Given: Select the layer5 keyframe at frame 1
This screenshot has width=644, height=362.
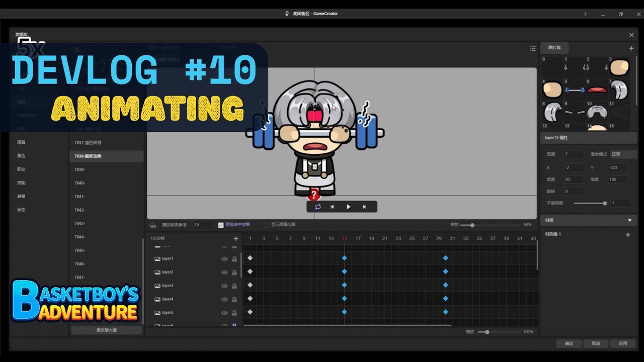Looking at the screenshot, I should [x=250, y=312].
